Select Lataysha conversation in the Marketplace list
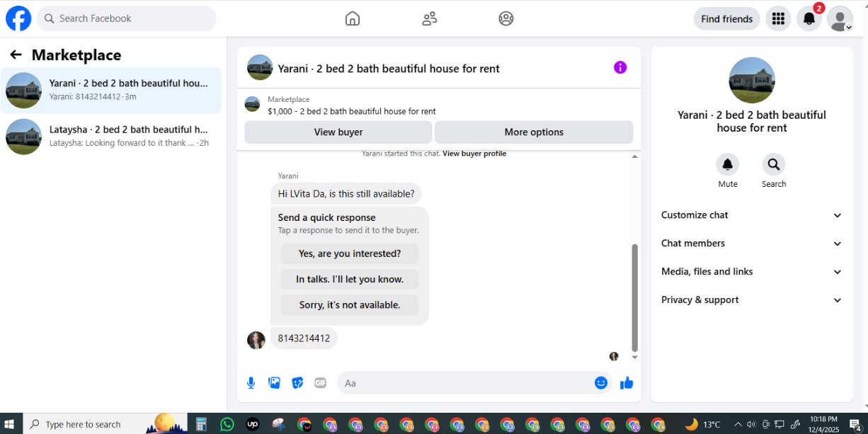868x434 pixels. point(111,137)
